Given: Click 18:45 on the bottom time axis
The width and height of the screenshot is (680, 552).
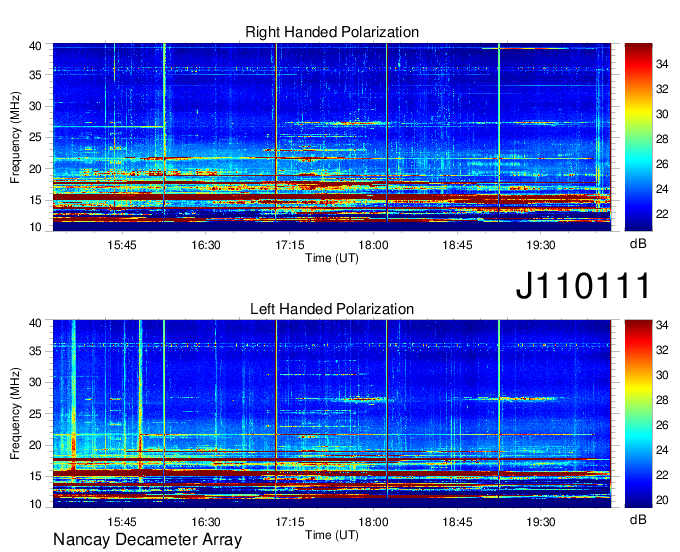Looking at the screenshot, I should (x=458, y=522).
